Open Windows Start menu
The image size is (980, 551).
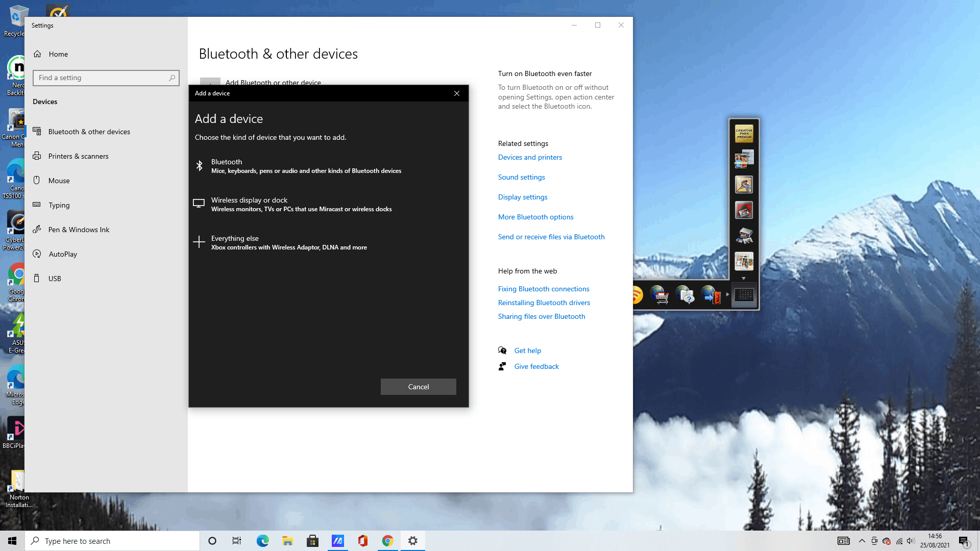click(12, 541)
